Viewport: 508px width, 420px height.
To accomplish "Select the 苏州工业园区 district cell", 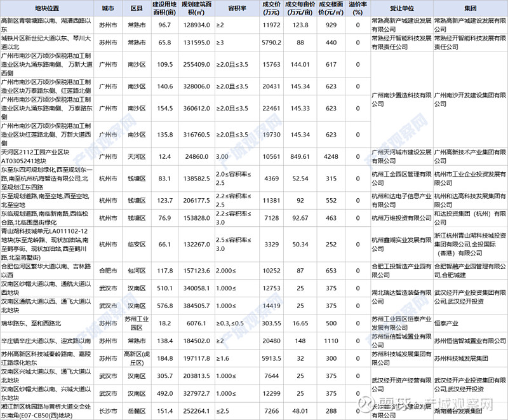I will tap(137, 323).
